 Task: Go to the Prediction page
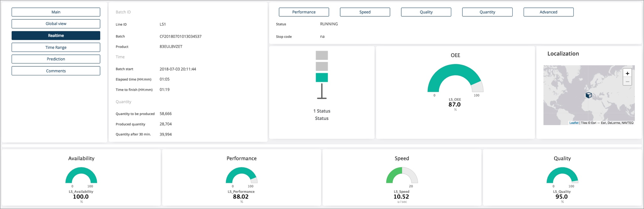click(x=56, y=59)
